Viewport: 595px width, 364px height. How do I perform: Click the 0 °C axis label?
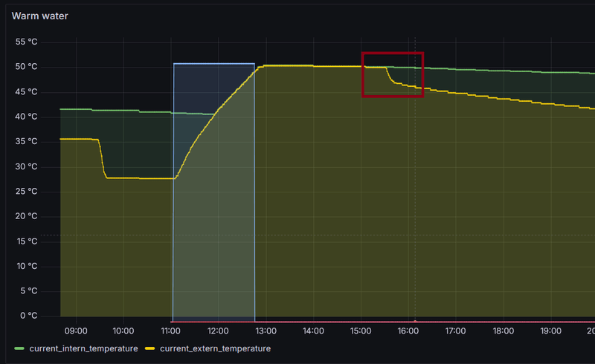(x=29, y=316)
